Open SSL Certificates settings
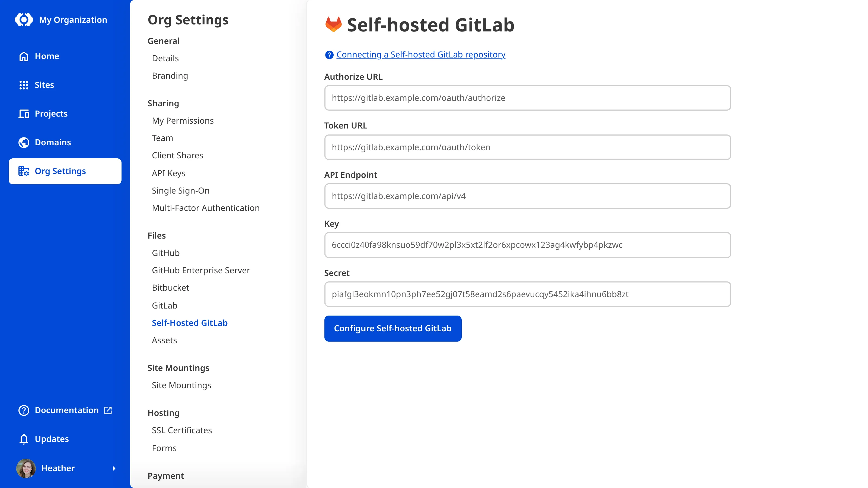The width and height of the screenshot is (868, 488). coord(182,430)
